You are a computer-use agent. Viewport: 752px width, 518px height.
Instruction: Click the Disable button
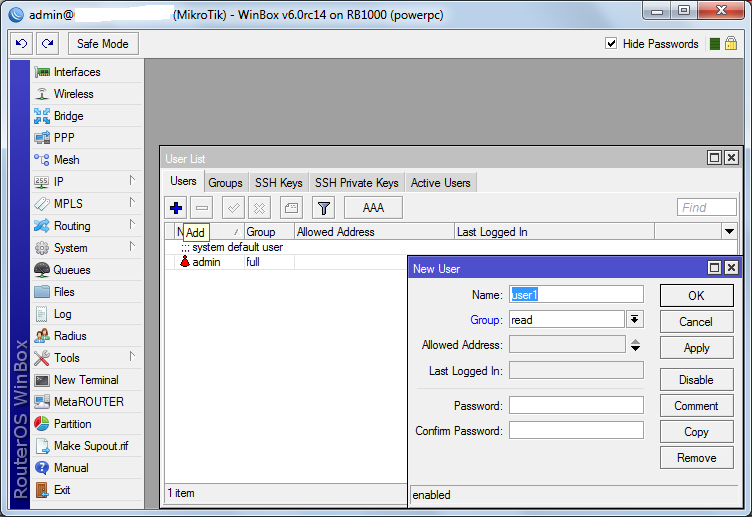(x=696, y=380)
